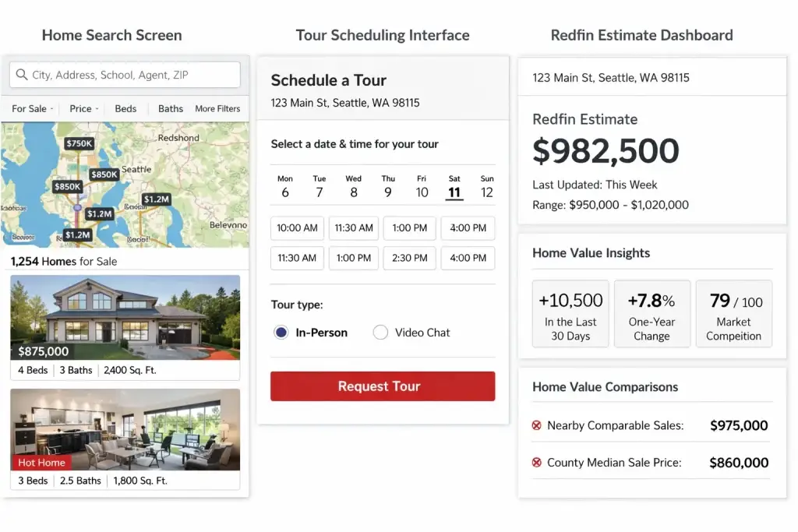The width and height of the screenshot is (798, 532).
Task: Pick Mon 6 as tour date
Action: point(285,187)
